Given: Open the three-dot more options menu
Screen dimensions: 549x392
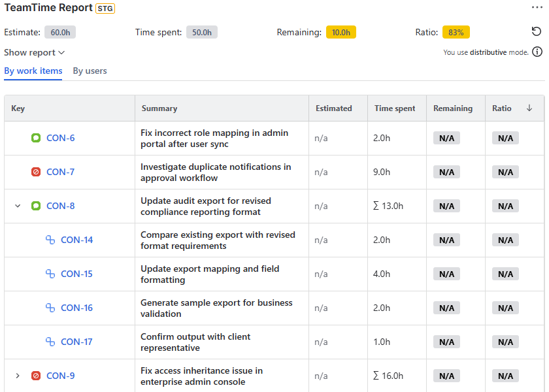Looking at the screenshot, I should coord(537,7).
